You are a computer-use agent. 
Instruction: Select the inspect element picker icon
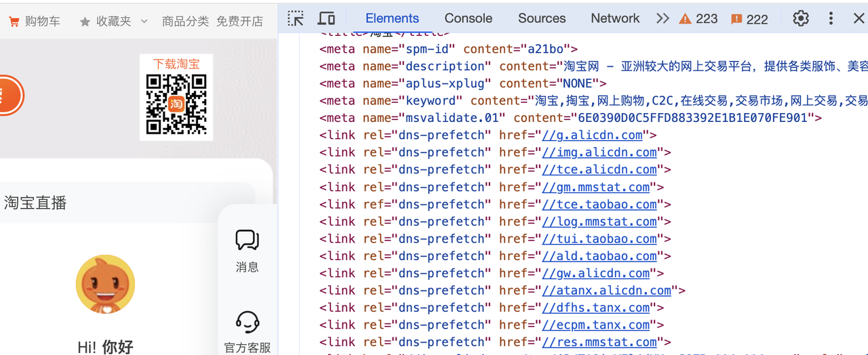pyautogui.click(x=296, y=18)
